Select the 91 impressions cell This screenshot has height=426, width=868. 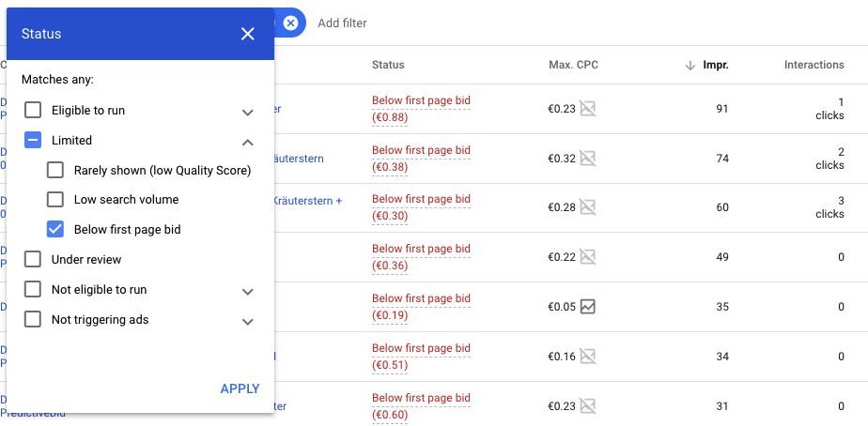coord(721,109)
